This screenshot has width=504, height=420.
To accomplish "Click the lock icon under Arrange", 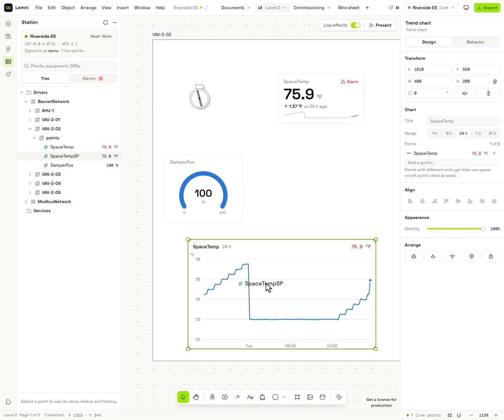I will pyautogui.click(x=491, y=256).
